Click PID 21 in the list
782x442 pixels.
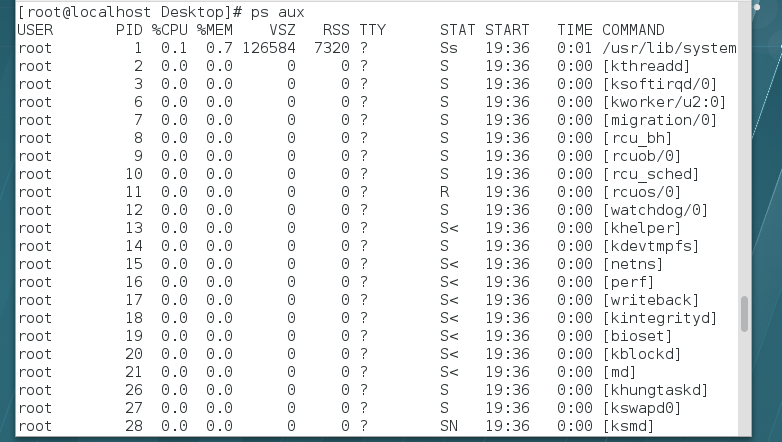coord(134,372)
